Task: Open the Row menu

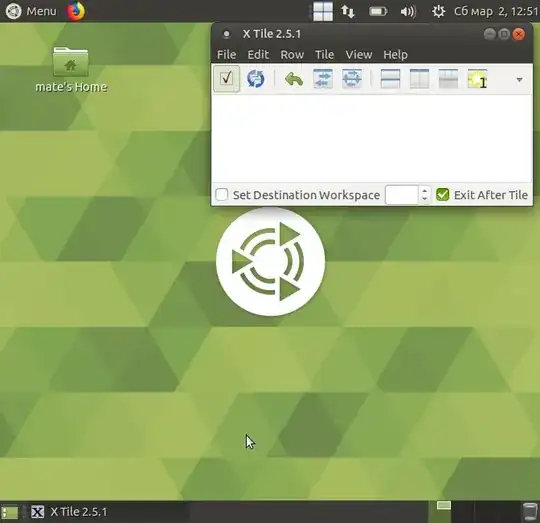Action: pos(292,54)
